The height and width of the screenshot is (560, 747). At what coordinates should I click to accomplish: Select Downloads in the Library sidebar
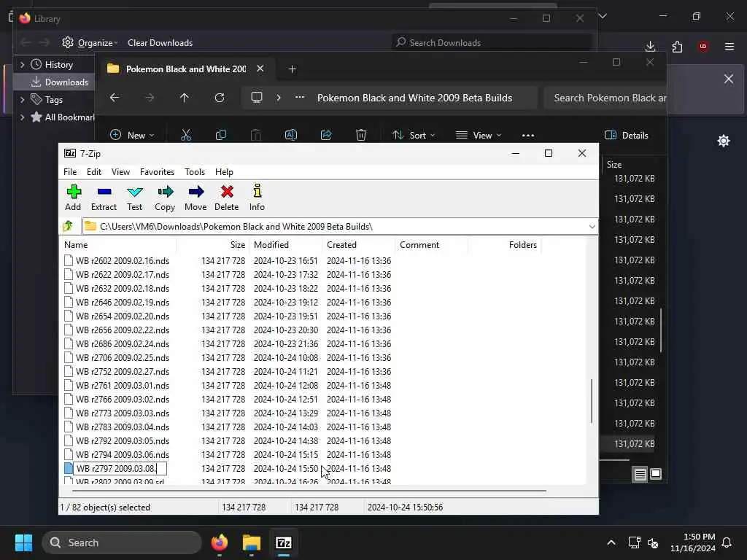(54, 82)
